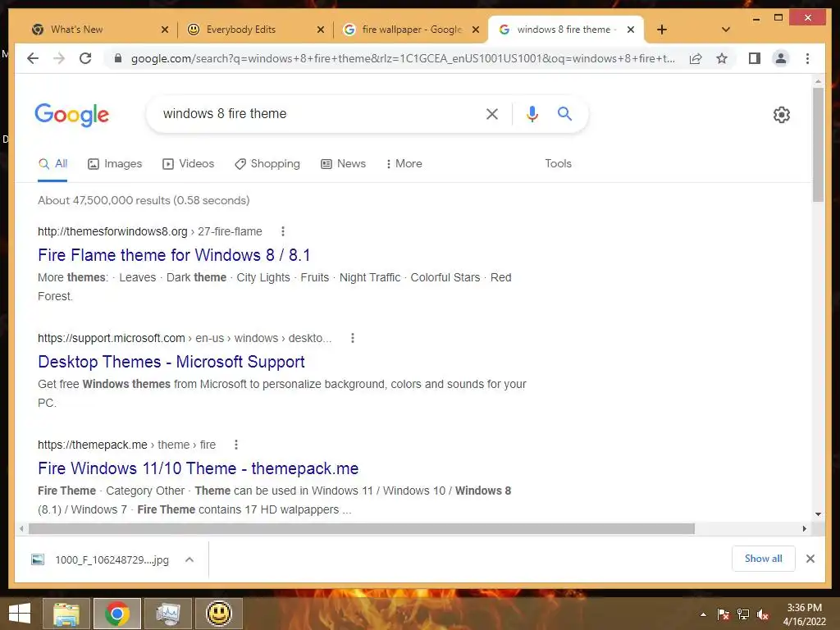Close the windows 8 fire theme tab
Image resolution: width=840 pixels, height=630 pixels.
[631, 30]
